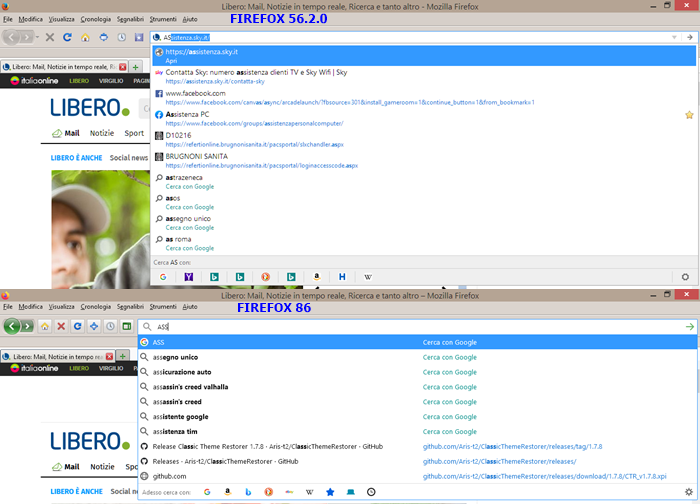Image resolution: width=700 pixels, height=504 pixels.
Task: Close Libero tab in Firefox 56
Action: coord(123,67)
